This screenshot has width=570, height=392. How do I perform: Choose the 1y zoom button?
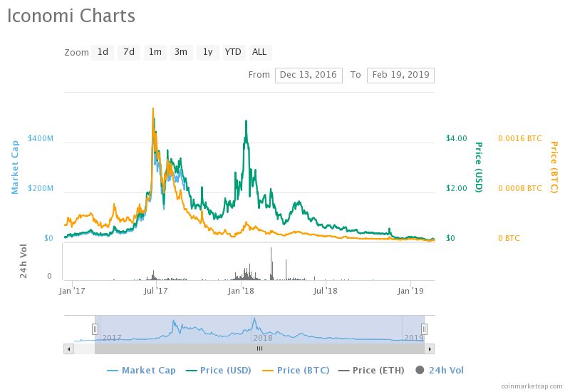click(x=207, y=52)
